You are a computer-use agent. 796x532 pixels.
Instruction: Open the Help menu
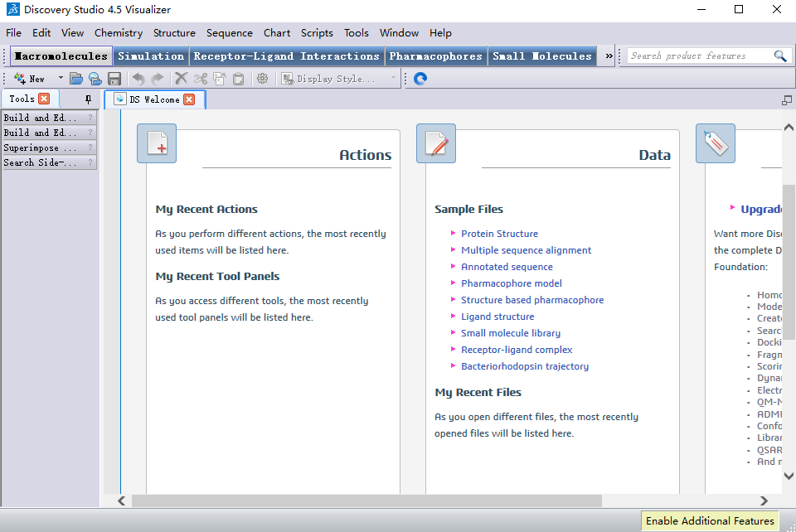click(440, 33)
